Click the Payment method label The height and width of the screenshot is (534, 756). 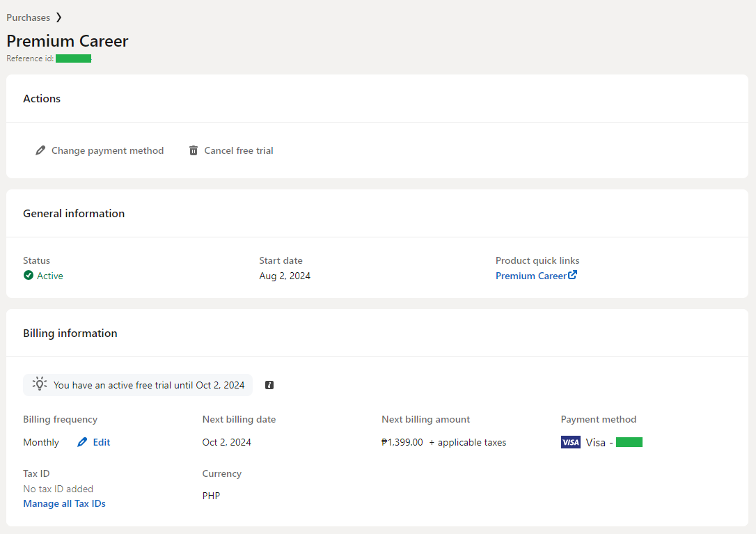[x=599, y=419]
